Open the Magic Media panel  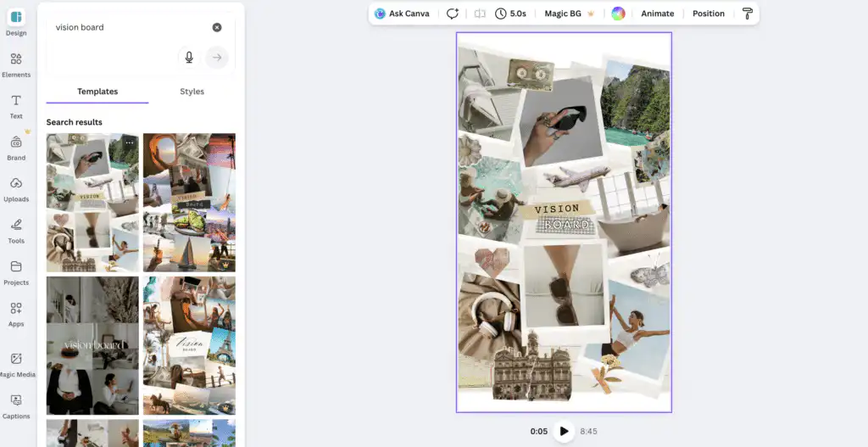click(x=16, y=365)
